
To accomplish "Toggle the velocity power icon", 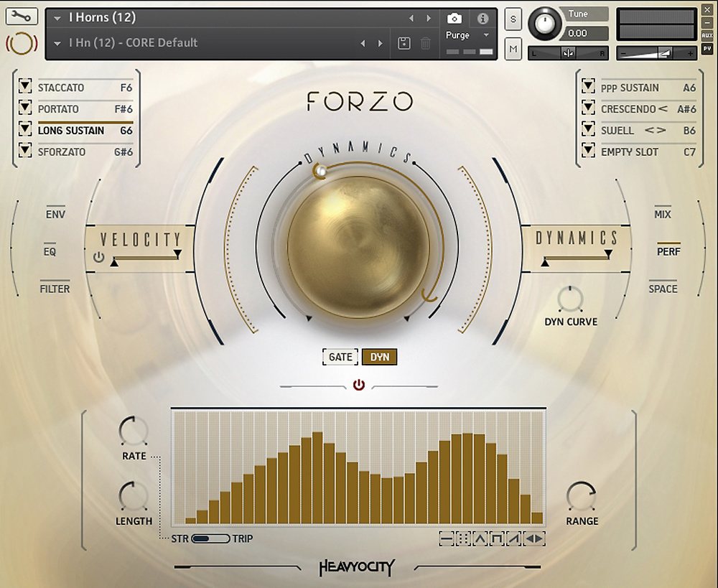I will [x=98, y=257].
